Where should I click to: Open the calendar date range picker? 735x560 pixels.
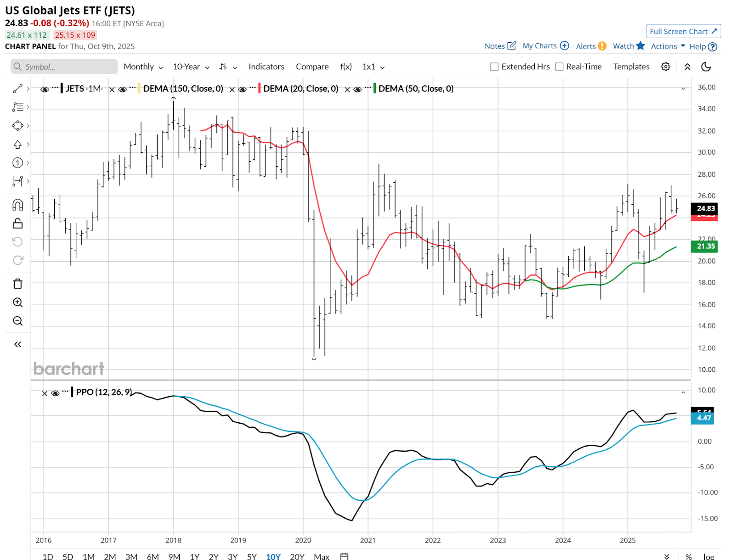pos(344,556)
